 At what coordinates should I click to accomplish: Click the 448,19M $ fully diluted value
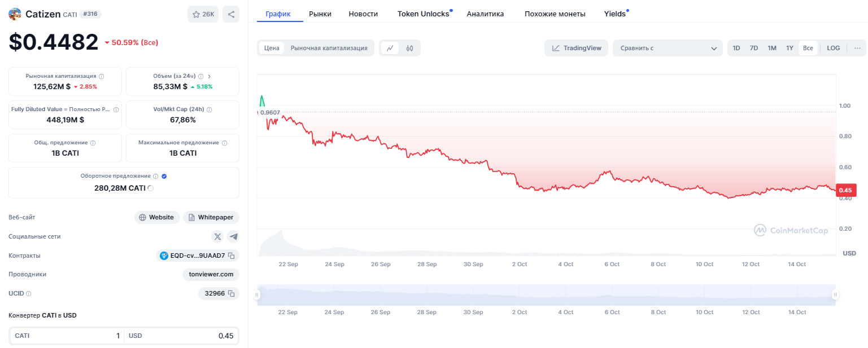65,120
